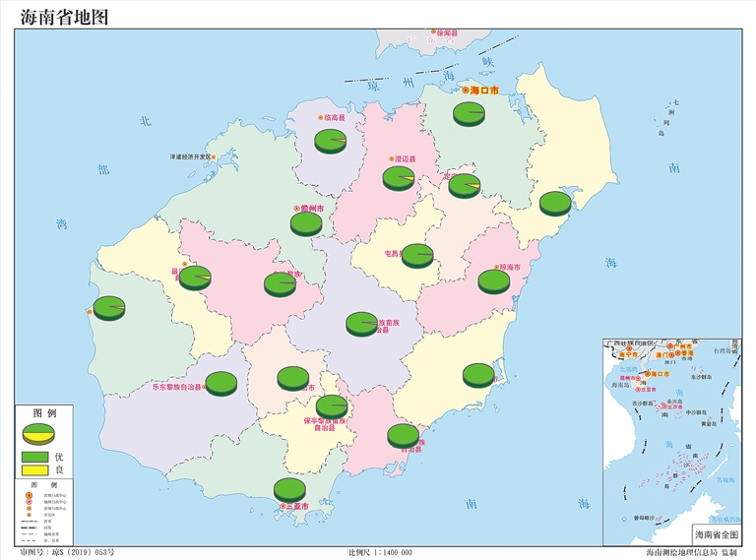Click the pie chart above Sanya (三亚市)
The width and height of the screenshot is (756, 560).
289,489
